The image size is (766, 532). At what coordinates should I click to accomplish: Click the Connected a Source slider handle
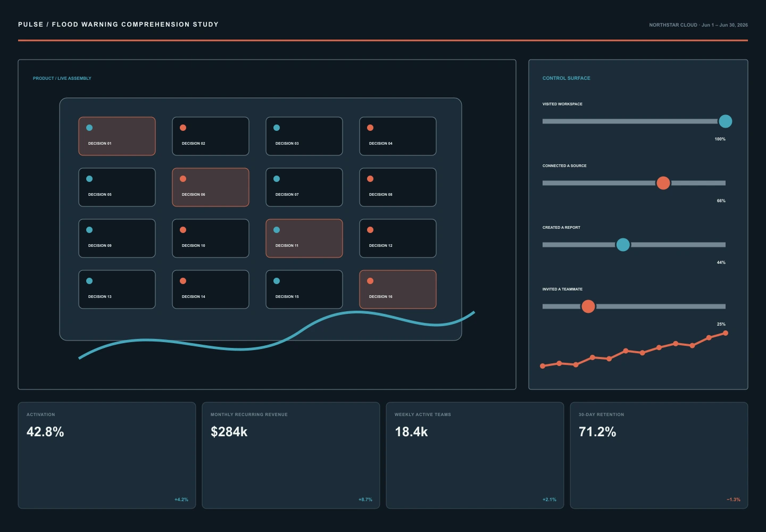point(663,183)
